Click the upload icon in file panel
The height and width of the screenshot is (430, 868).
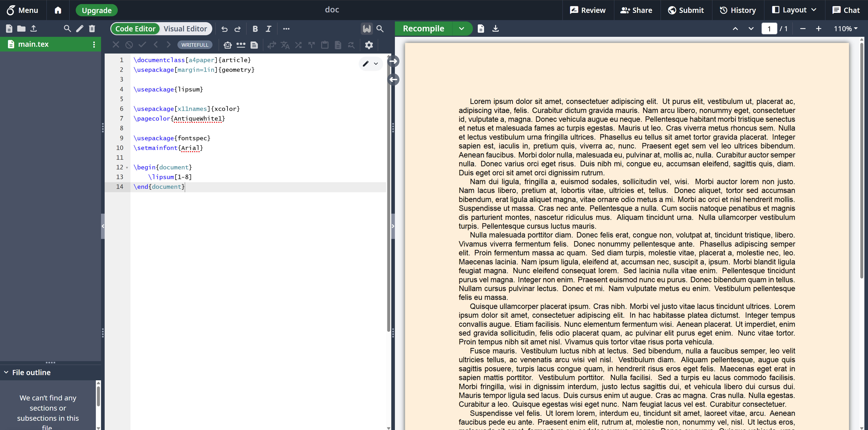[x=33, y=29]
